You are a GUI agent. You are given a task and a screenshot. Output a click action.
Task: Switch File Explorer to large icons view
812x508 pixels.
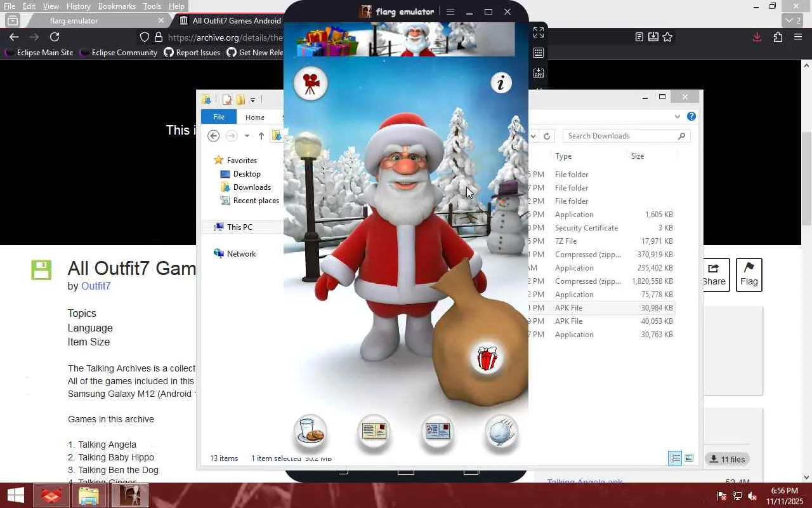pos(689,458)
